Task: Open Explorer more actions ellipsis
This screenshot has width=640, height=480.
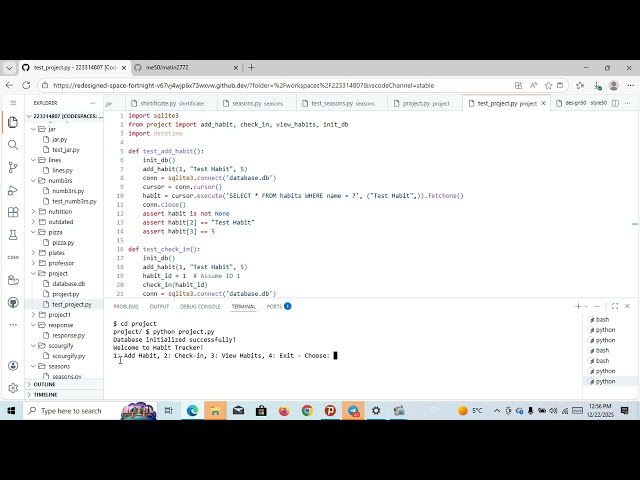Action: [x=93, y=103]
